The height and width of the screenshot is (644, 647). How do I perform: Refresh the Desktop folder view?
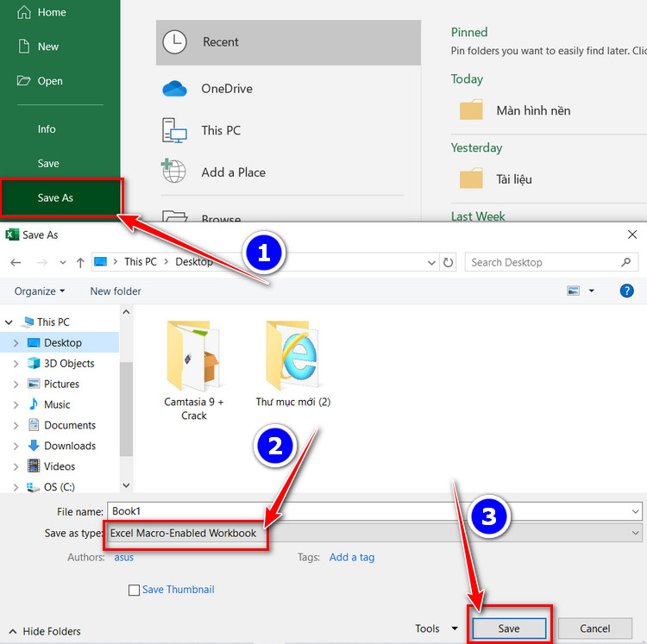point(448,263)
